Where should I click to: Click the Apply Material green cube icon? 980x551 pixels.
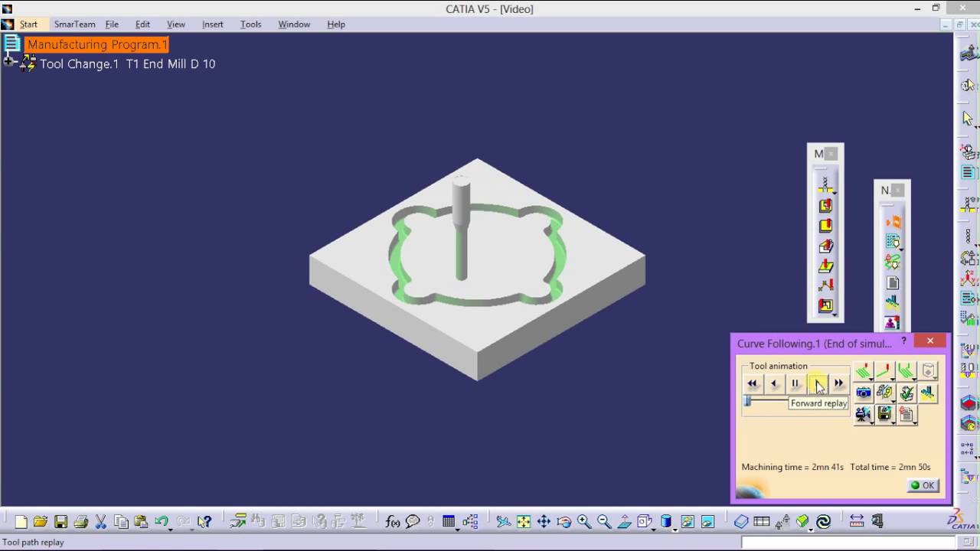[802, 522]
